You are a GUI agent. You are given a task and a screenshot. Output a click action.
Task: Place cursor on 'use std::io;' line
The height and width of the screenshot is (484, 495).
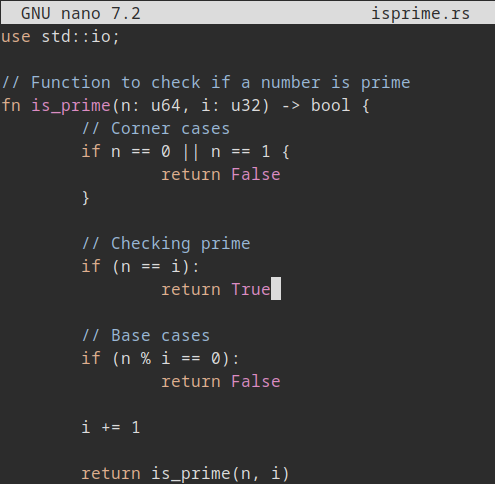coord(60,36)
